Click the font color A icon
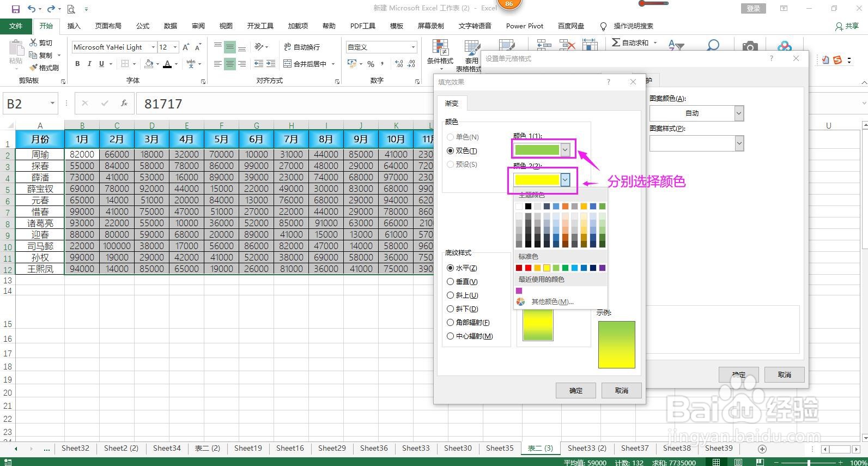 tap(167, 64)
